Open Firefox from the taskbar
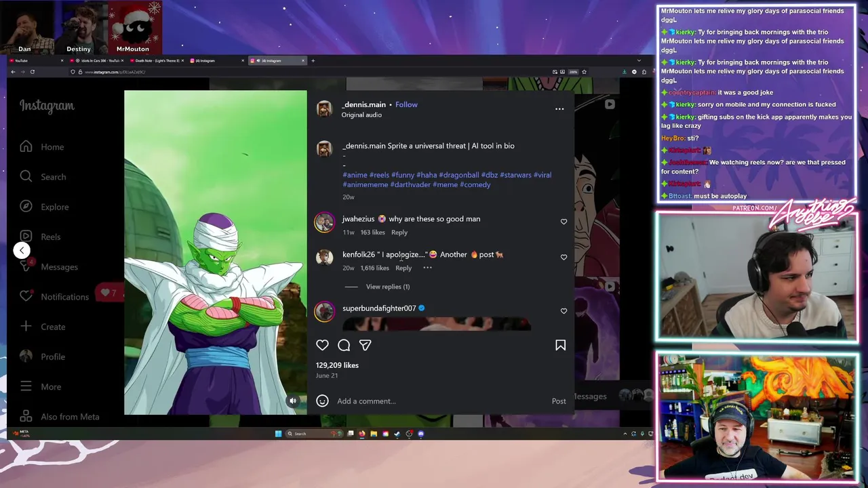 362,434
